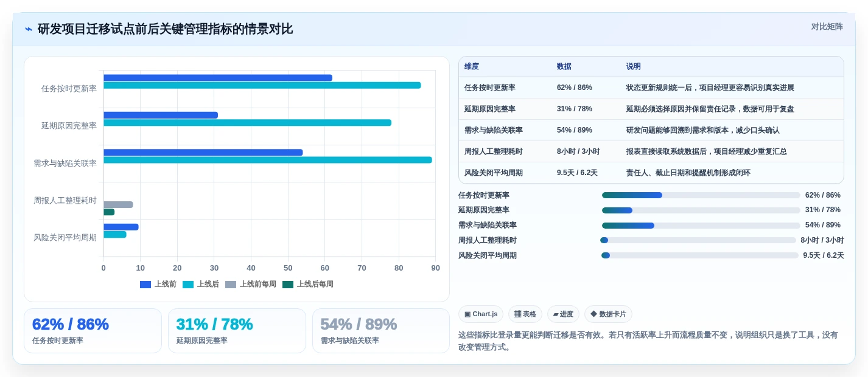Select the 表格 chip
868x377 pixels.
pos(525,314)
